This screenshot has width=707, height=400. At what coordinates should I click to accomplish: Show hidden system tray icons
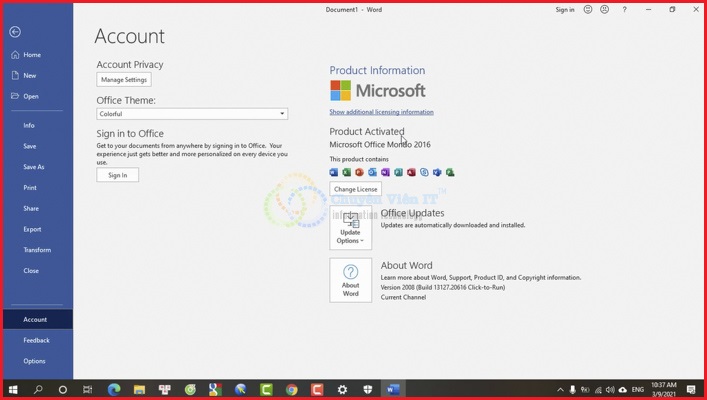(x=560, y=389)
